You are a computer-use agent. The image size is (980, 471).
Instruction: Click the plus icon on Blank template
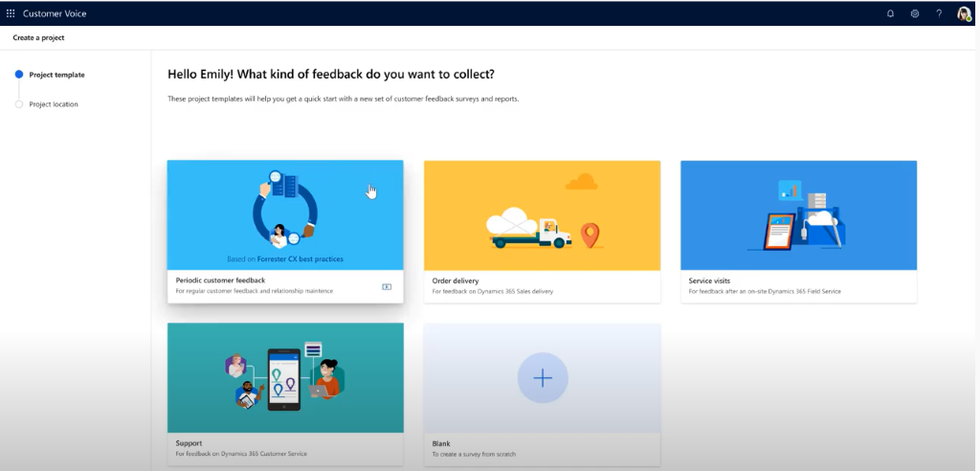543,378
